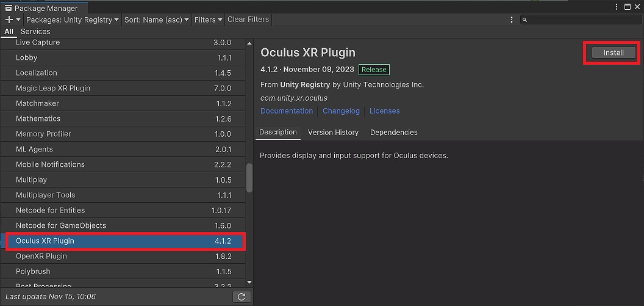644x306 pixels.
Task: Click the com.unity.xr.oculus package name
Action: (294, 98)
